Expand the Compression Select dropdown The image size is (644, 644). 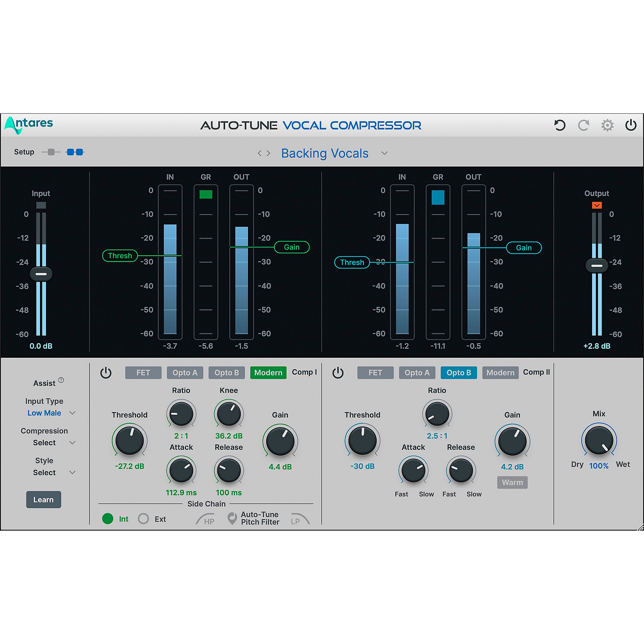(x=72, y=443)
